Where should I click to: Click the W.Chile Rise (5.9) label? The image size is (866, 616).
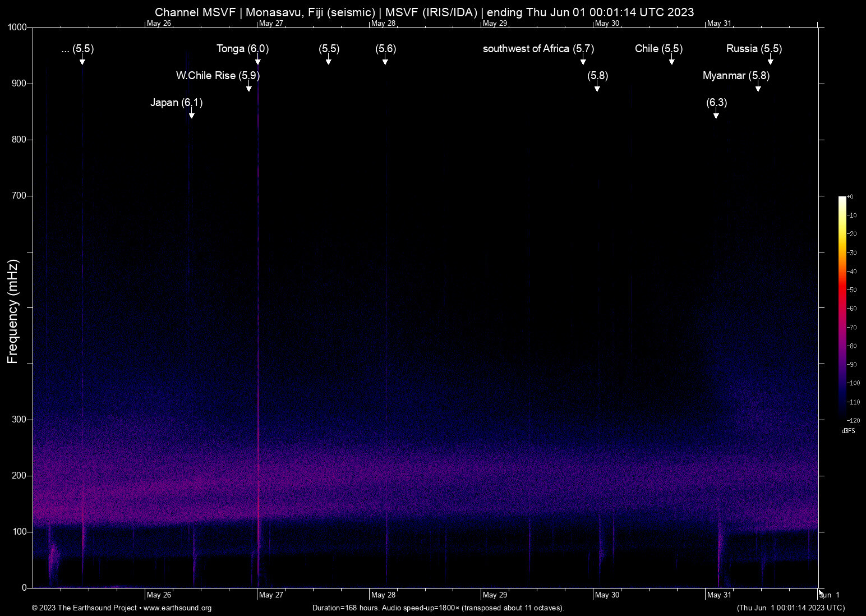click(x=218, y=75)
